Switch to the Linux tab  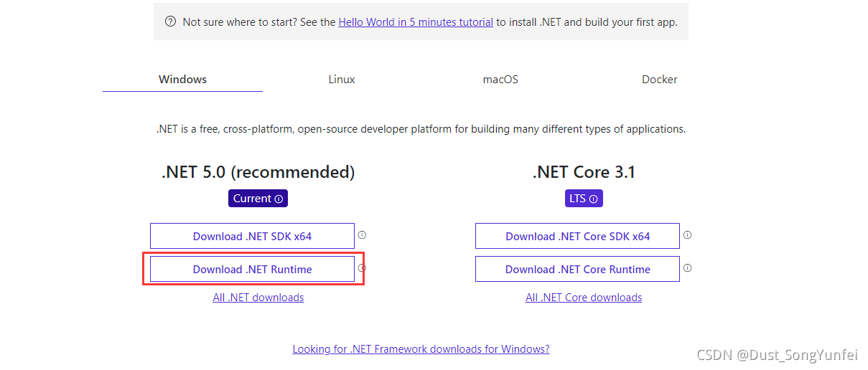click(x=342, y=80)
